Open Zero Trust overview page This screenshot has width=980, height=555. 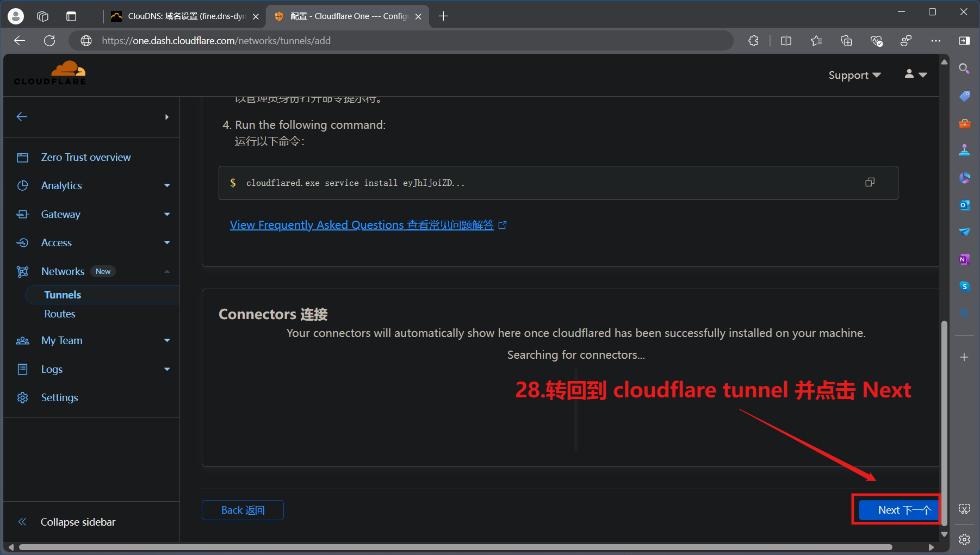coord(86,157)
